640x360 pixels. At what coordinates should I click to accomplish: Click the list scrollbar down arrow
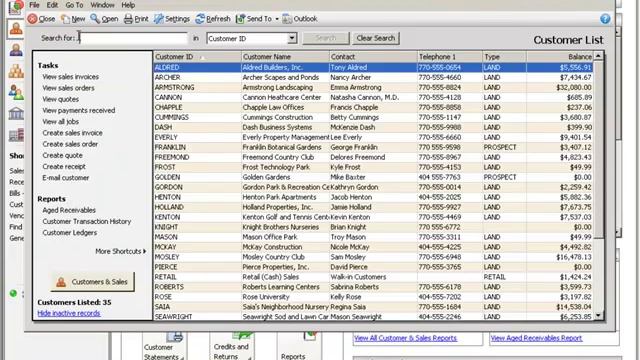(598, 315)
